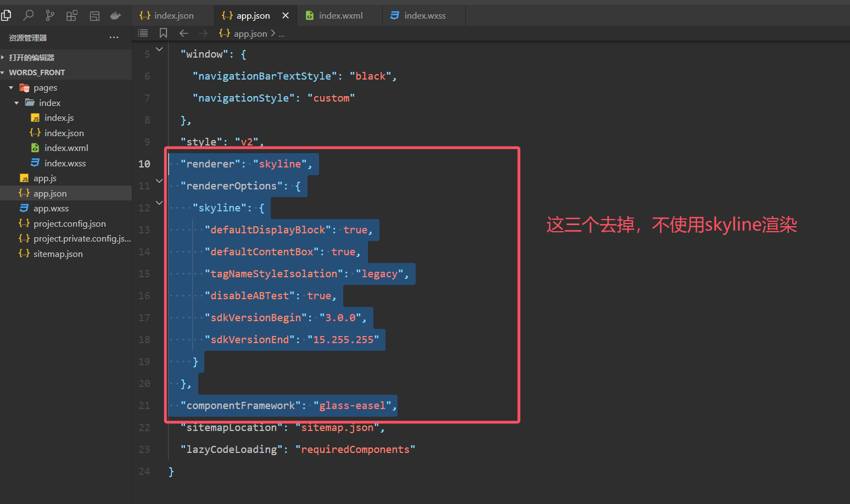Viewport: 850px width, 504px height.
Task: Click the "custom" value on line 7
Action: 331,98
